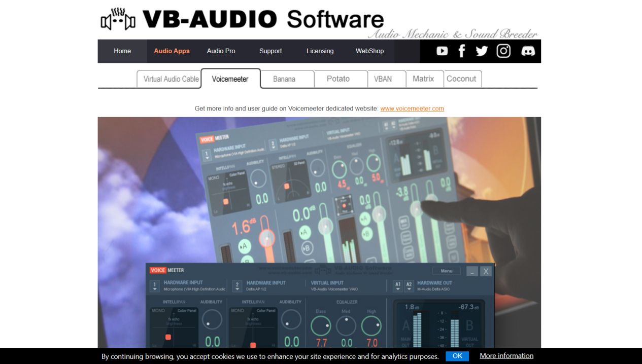Click the High equalizer knob
Image resolution: width=642 pixels, height=364 pixels.
[x=371, y=326]
